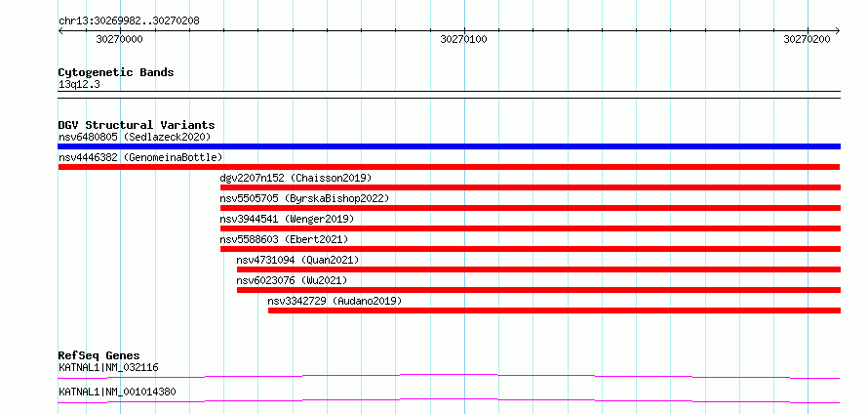Open variant nsv5588603 (Ebert2021) label
The width and height of the screenshot is (868, 414).
point(284,239)
